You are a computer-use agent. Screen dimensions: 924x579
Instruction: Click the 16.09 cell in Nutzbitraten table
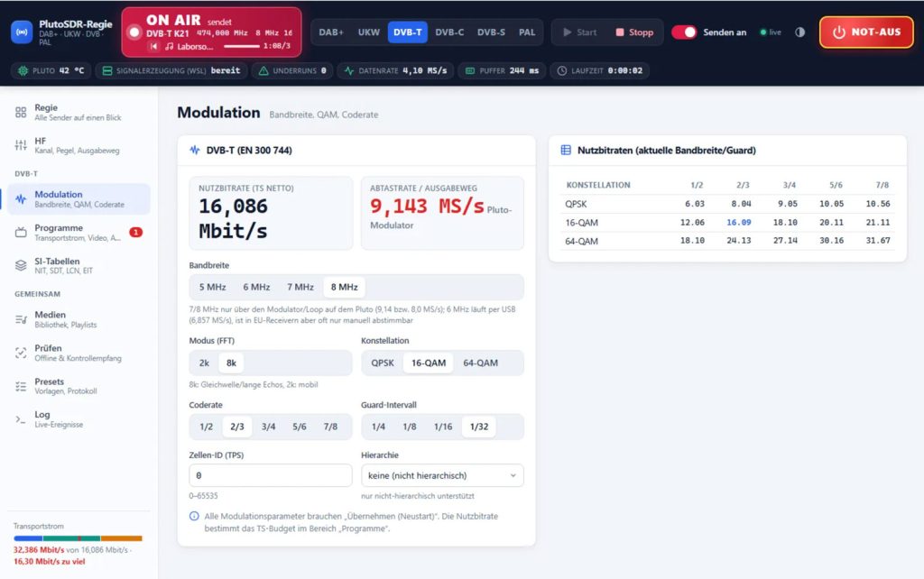click(x=738, y=222)
